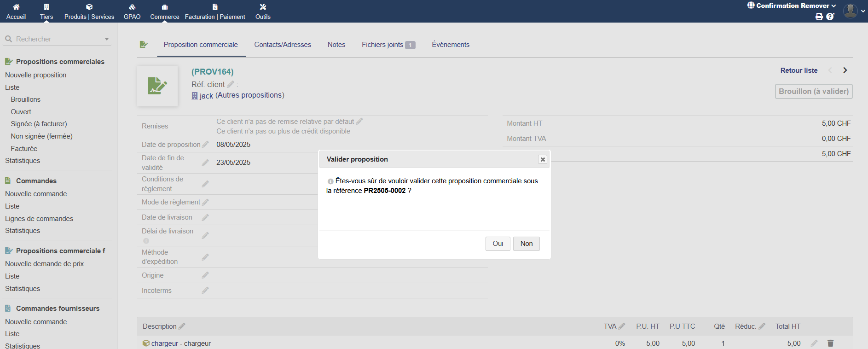Click the Accueil home icon
This screenshot has height=349, width=868.
16,7
